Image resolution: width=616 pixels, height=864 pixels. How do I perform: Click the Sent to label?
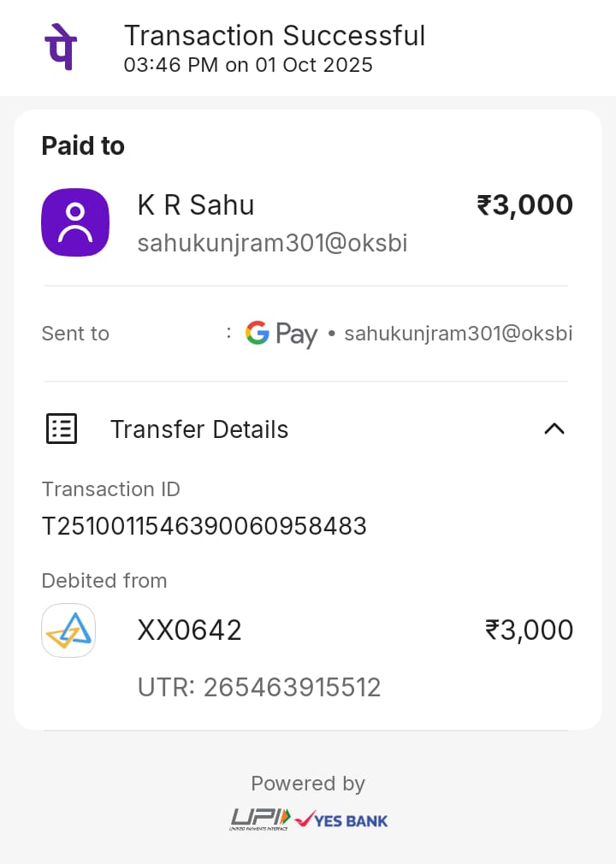pyautogui.click(x=75, y=334)
